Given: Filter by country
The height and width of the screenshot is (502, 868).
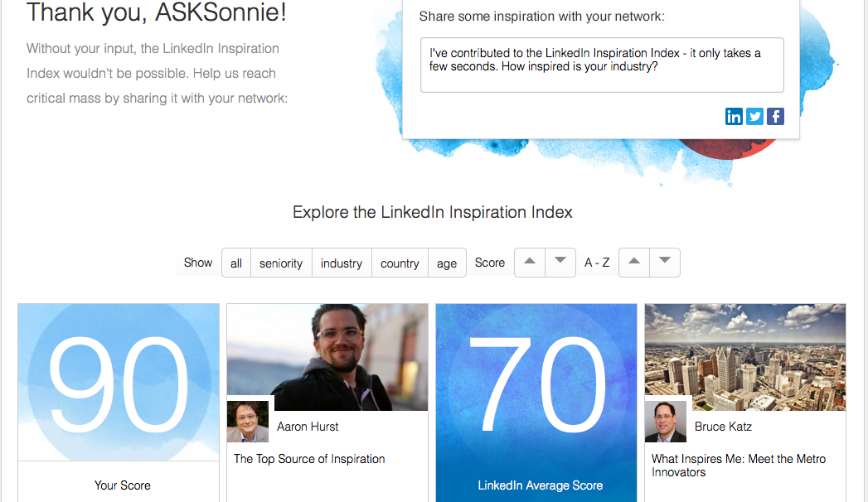Looking at the screenshot, I should 400,263.
